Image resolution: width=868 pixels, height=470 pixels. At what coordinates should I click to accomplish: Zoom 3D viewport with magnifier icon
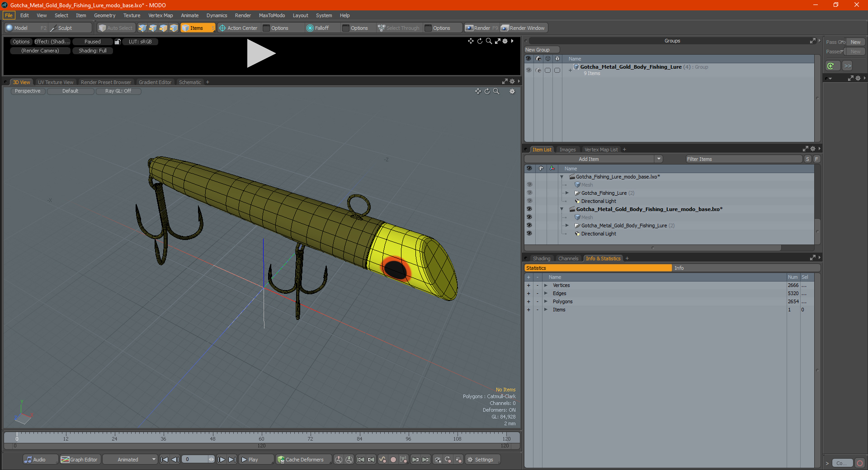(x=496, y=91)
